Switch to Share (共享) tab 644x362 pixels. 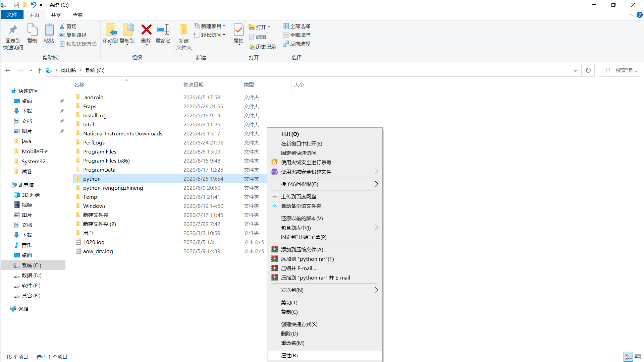[x=56, y=15]
